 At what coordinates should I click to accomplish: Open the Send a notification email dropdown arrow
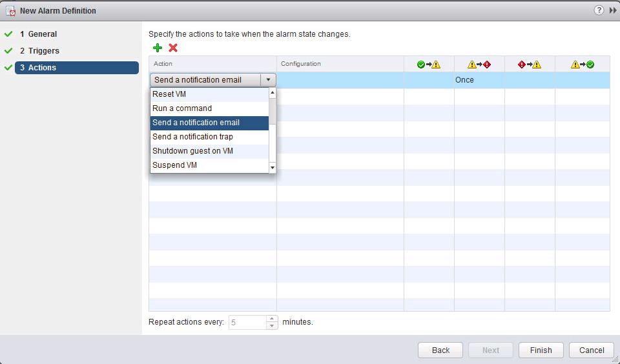(268, 80)
